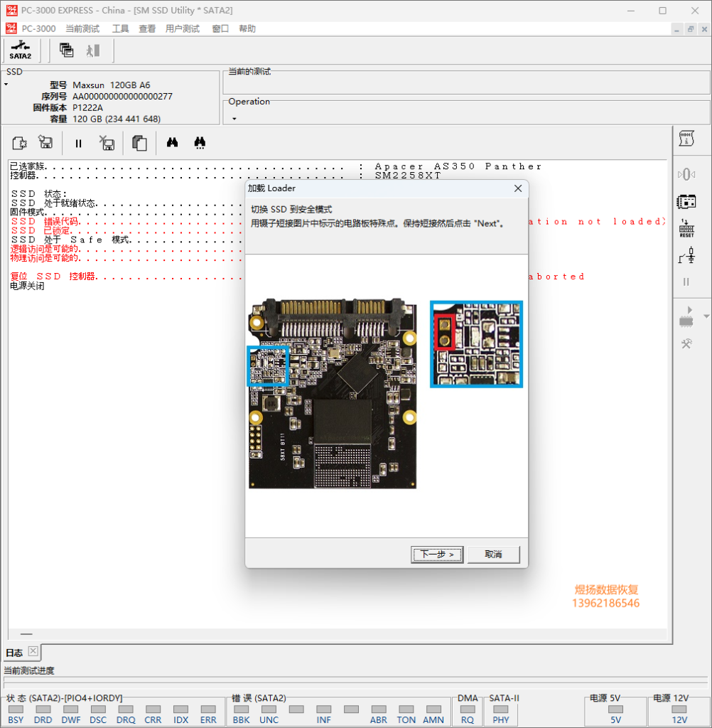Click the sidebar pause icon

tap(686, 282)
